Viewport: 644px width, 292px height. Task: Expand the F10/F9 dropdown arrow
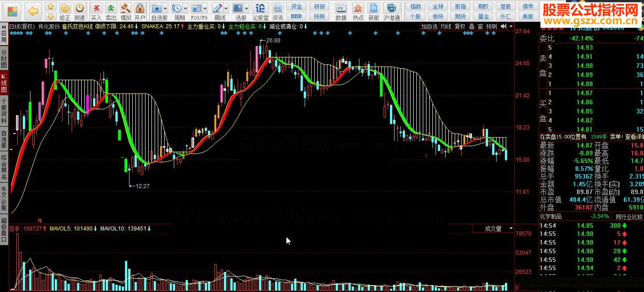206,9
